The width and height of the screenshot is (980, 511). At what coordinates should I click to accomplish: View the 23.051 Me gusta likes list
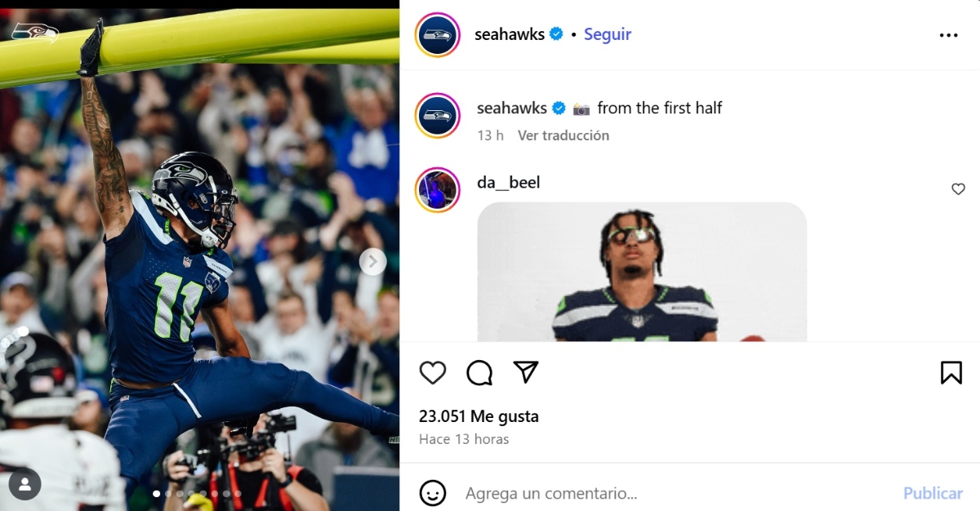pos(479,416)
